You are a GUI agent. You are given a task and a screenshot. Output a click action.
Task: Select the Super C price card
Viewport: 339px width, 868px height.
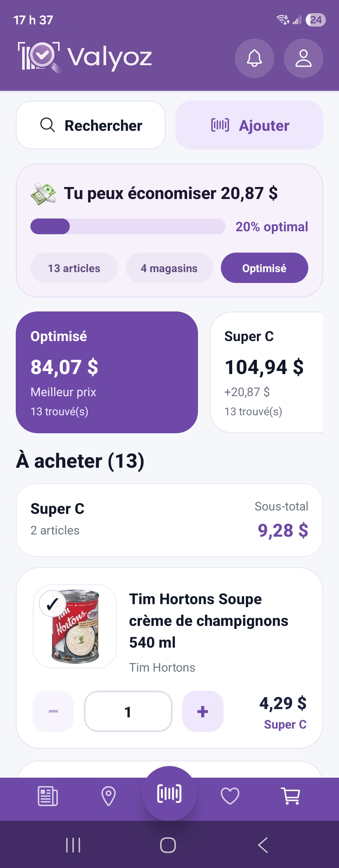(267, 372)
